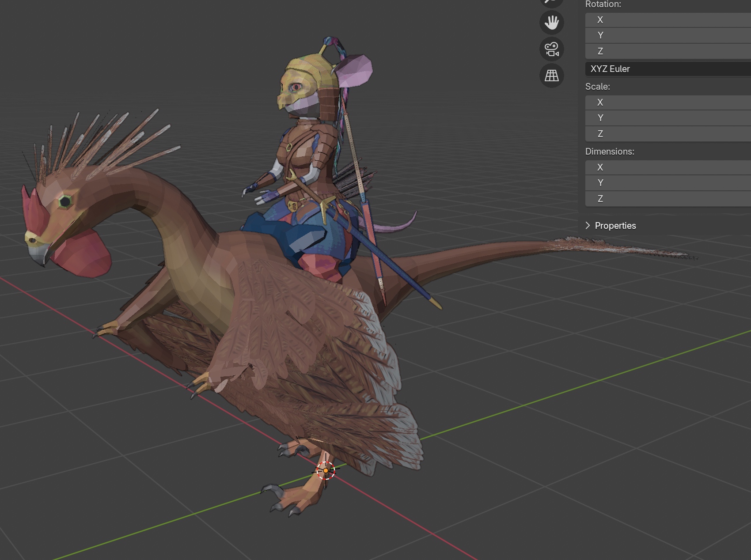This screenshot has height=560, width=751.
Task: Click the Scale Z field
Action: pyautogui.click(x=668, y=134)
